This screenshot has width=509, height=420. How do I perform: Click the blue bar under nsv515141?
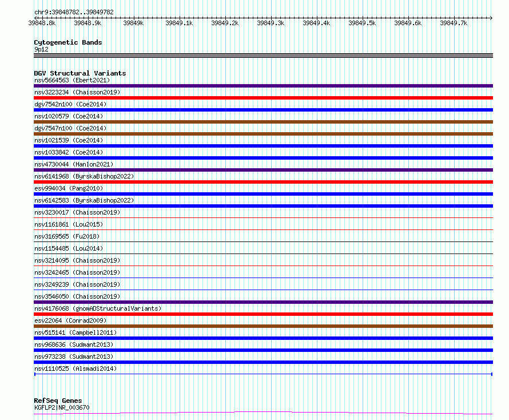(x=263, y=338)
